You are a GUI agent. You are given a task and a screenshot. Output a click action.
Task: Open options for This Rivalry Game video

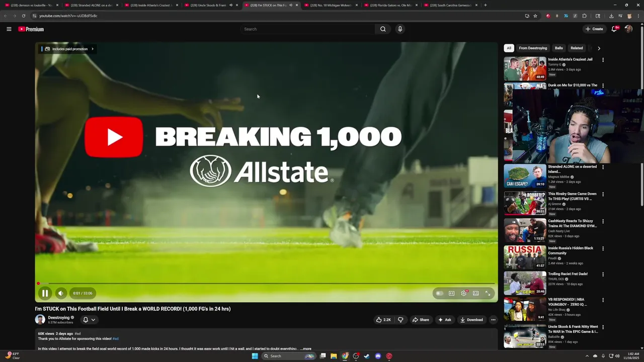(603, 194)
